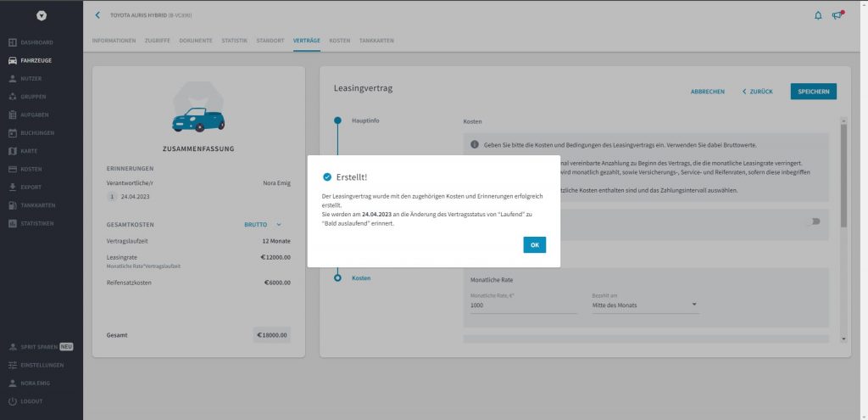Open Sprit Sparen in the sidebar
The image size is (868, 420).
point(41,347)
